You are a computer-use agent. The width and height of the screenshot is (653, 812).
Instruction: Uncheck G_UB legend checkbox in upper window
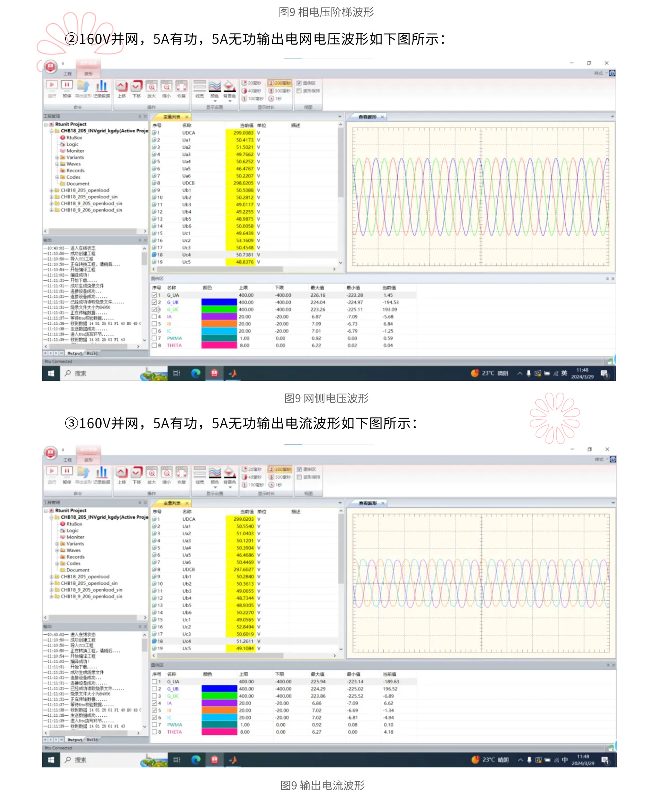(154, 303)
